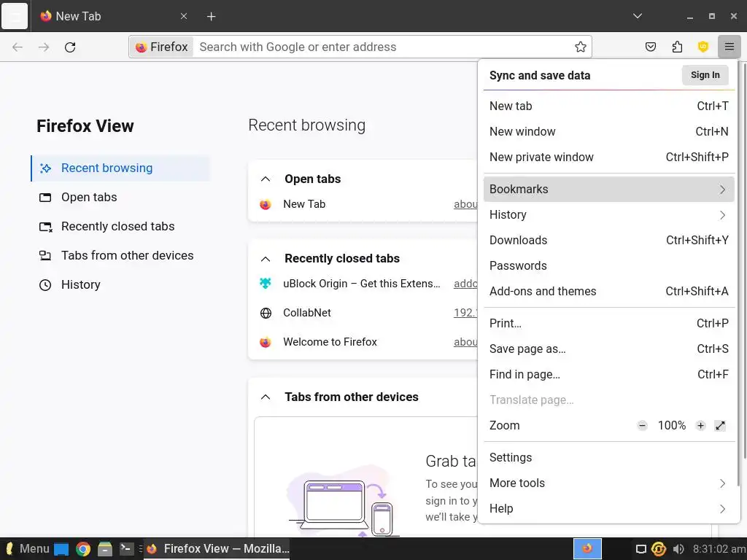The image size is (747, 560).
Task: Click volume speaker tray icon
Action: (678, 549)
